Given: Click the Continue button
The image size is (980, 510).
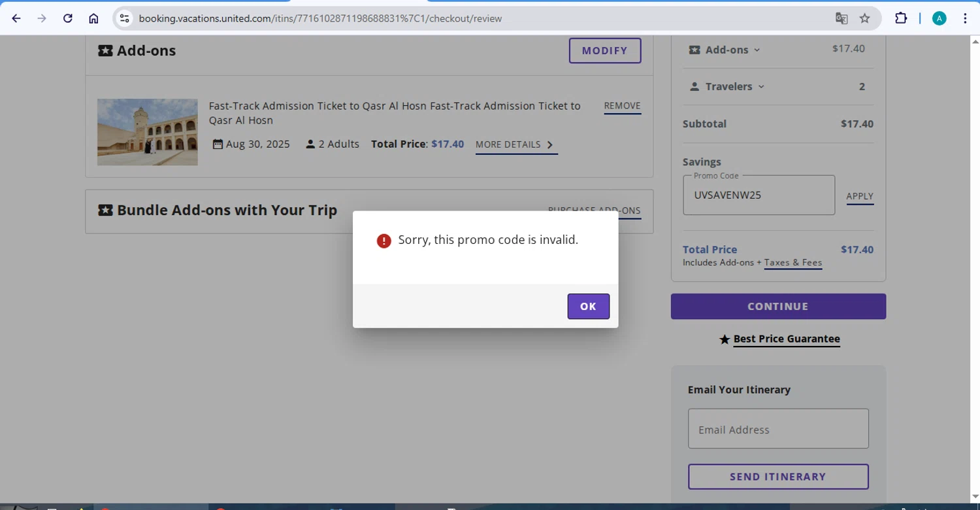Looking at the screenshot, I should pos(778,306).
